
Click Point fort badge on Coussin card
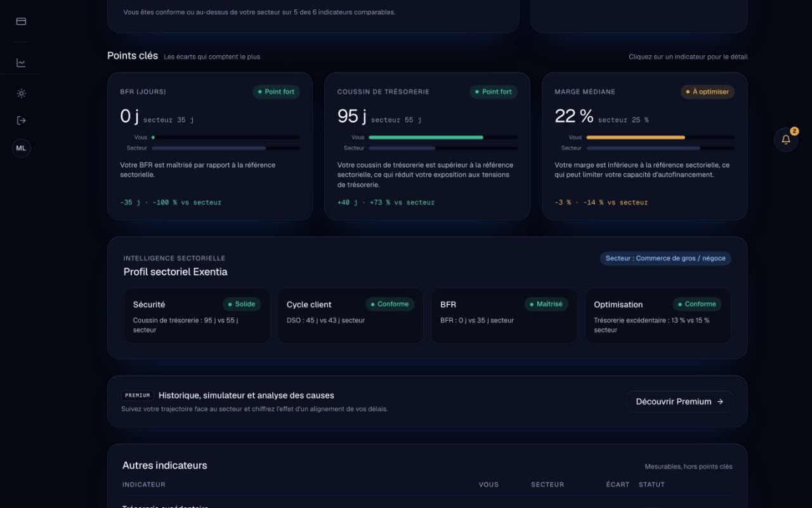(x=494, y=92)
